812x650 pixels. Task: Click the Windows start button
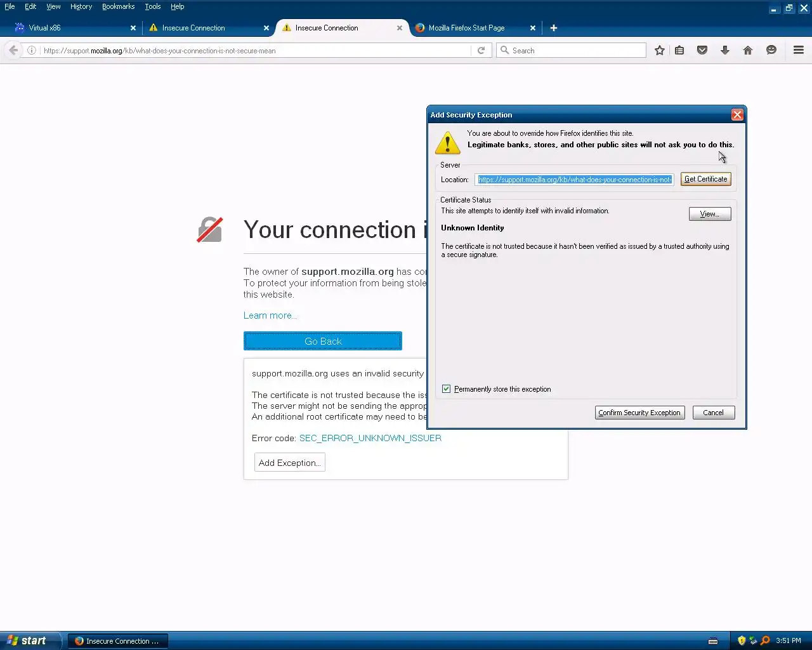(x=30, y=640)
